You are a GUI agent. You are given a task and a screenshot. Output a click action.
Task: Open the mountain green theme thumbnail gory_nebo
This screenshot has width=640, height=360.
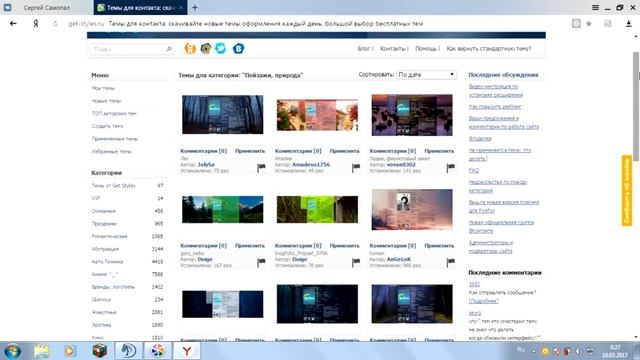tap(222, 209)
